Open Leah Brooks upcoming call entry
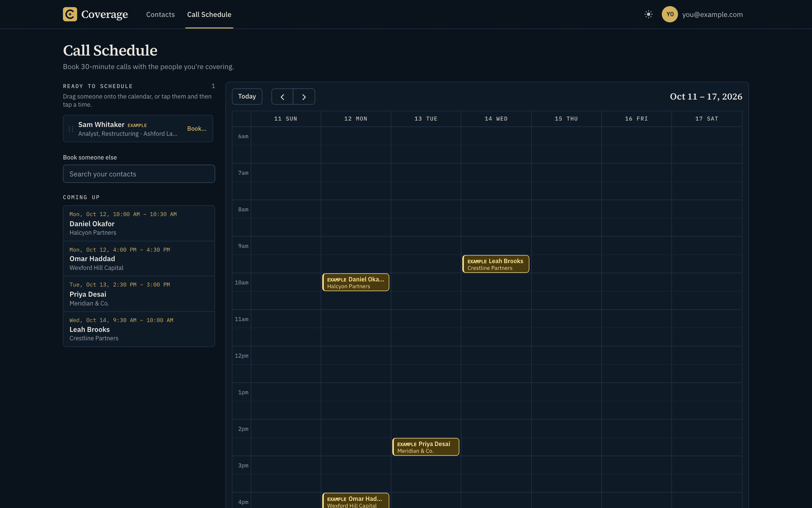The height and width of the screenshot is (508, 812). click(x=139, y=329)
